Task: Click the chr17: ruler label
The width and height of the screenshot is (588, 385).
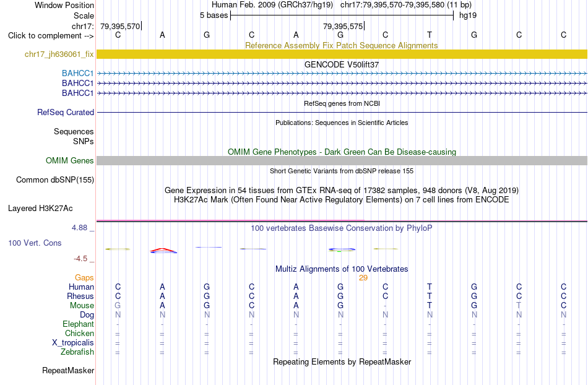Action: click(82, 26)
